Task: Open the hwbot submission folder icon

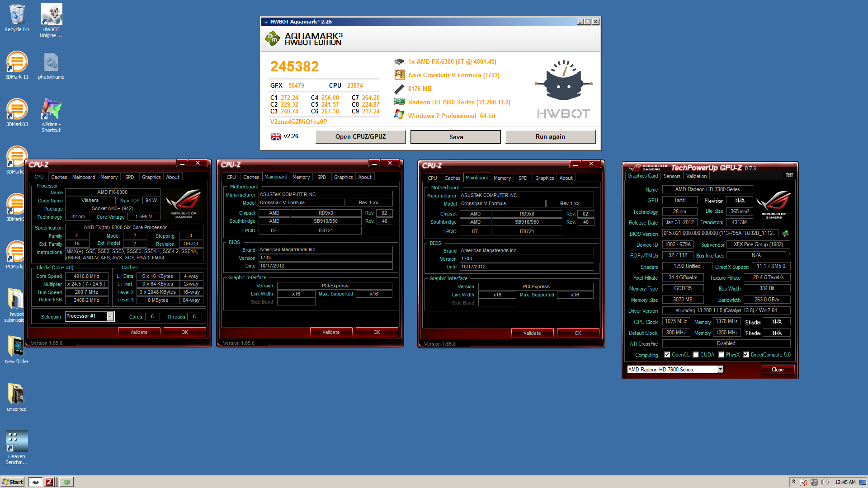Action: [15, 305]
